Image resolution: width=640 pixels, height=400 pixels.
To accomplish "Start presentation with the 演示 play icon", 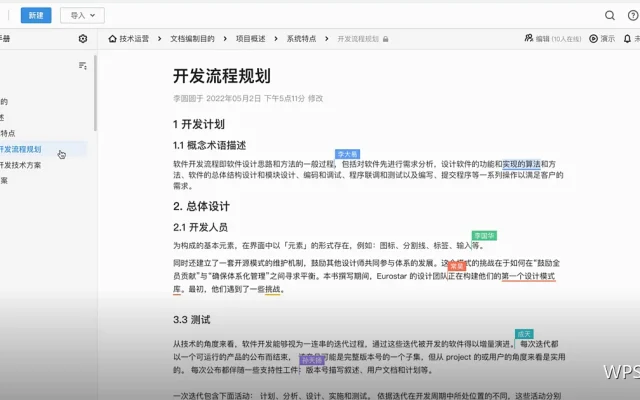I will click(593, 39).
